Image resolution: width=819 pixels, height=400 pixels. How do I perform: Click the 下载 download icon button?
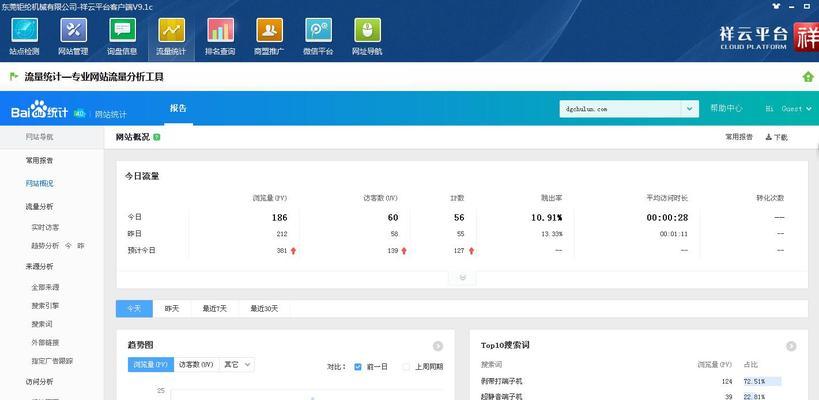point(776,137)
